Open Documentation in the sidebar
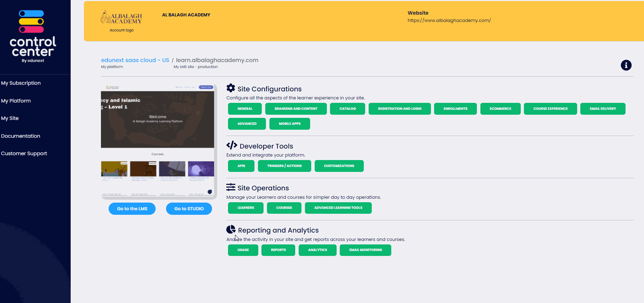Viewport: 644px width, 303px height. [21, 136]
